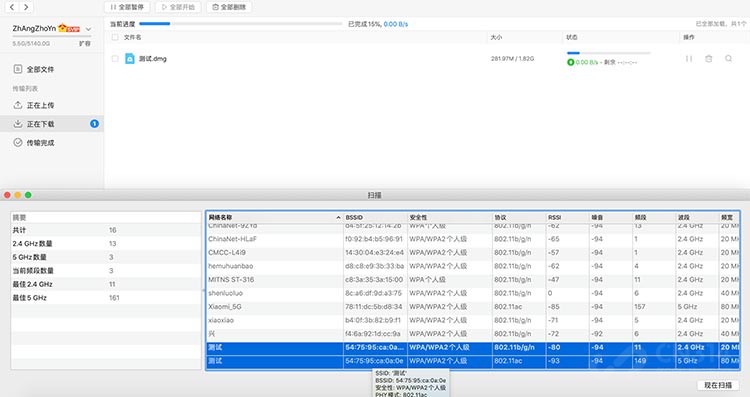Screen dimensions: 750x397
Task: Go forward with the right arrow button
Action: pyautogui.click(x=26, y=7)
